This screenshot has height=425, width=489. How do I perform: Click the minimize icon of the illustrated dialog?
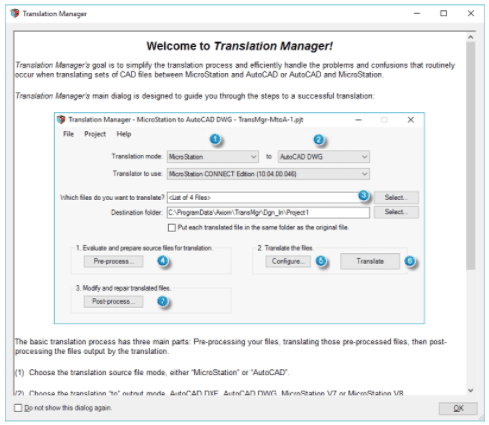[358, 120]
